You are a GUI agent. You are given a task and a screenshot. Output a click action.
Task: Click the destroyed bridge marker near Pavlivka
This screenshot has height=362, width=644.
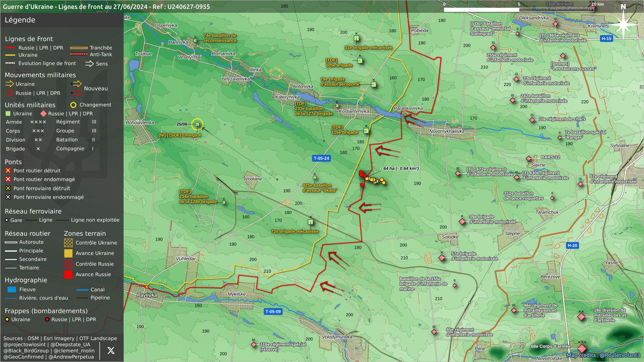pyautogui.click(x=147, y=287)
